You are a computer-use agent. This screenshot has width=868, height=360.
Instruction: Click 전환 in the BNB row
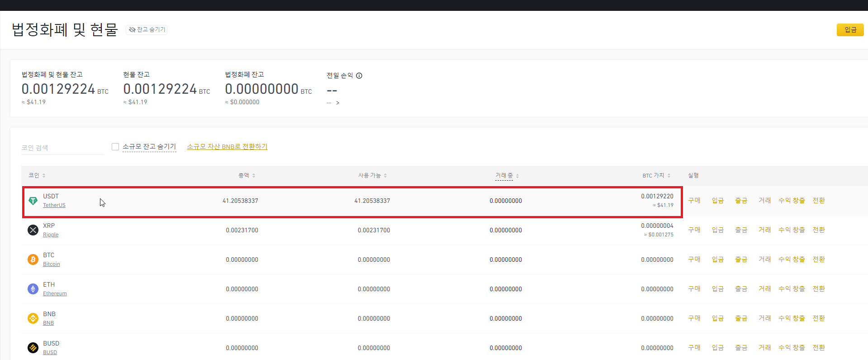(x=819, y=318)
